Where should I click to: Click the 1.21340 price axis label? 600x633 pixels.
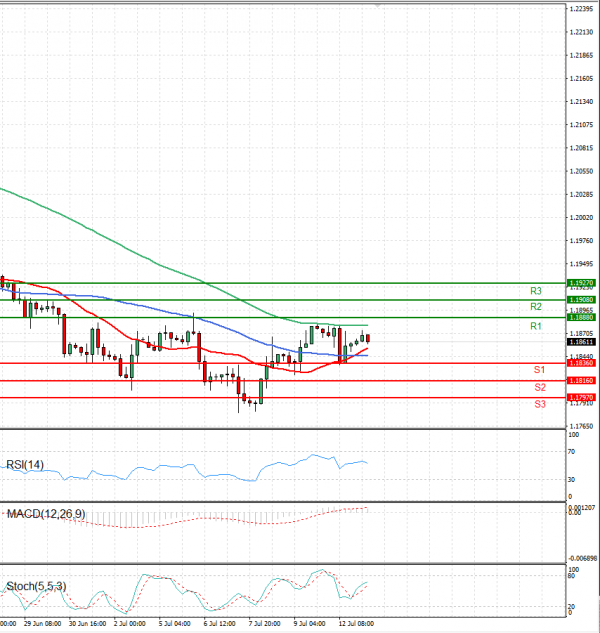(x=581, y=101)
